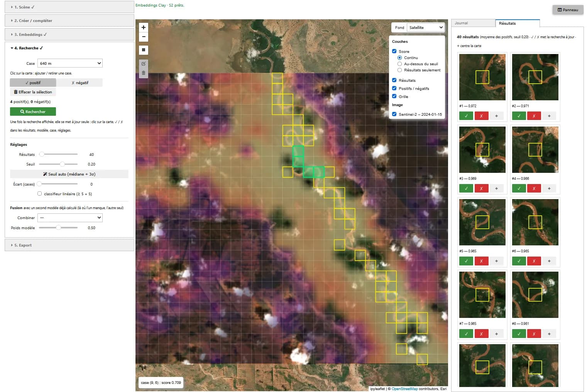Viewport: 587px width, 392px height.
Task: Select the Continu score display option
Action: [x=399, y=57]
